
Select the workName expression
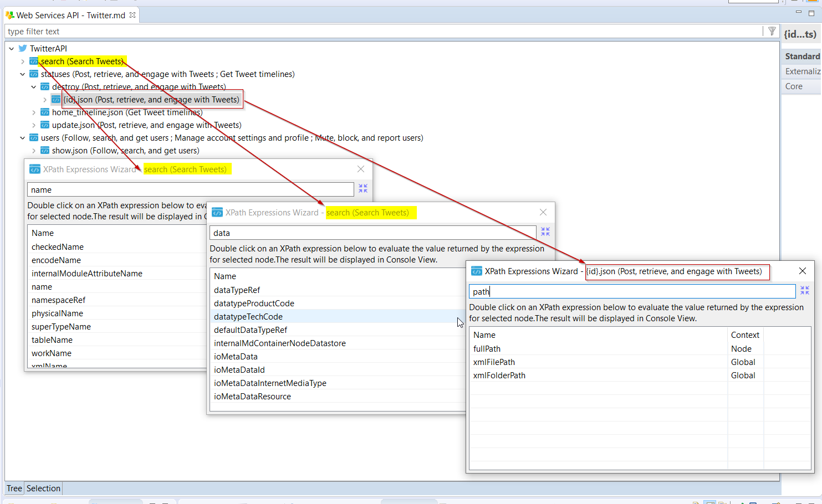pyautogui.click(x=52, y=353)
